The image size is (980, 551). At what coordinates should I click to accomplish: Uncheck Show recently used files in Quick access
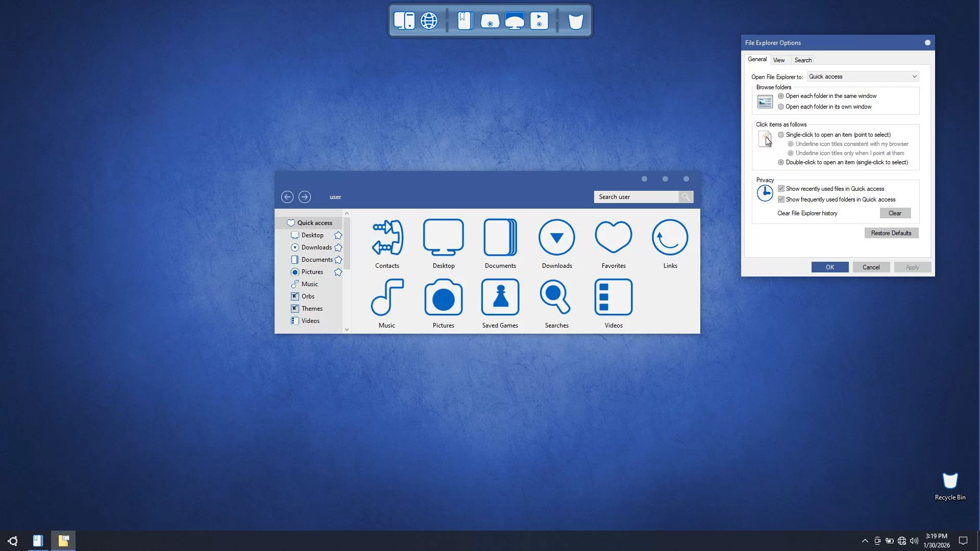coord(781,189)
